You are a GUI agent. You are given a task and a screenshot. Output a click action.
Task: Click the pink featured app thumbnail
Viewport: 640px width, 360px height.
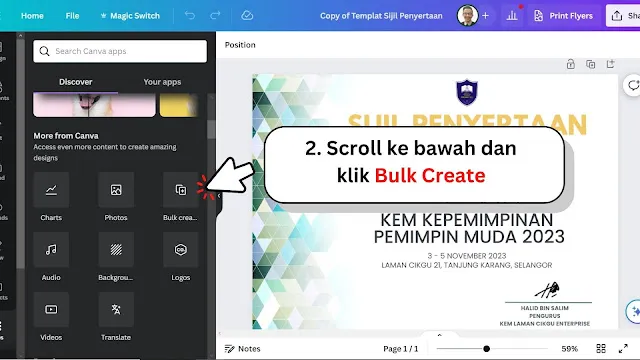(x=94, y=105)
